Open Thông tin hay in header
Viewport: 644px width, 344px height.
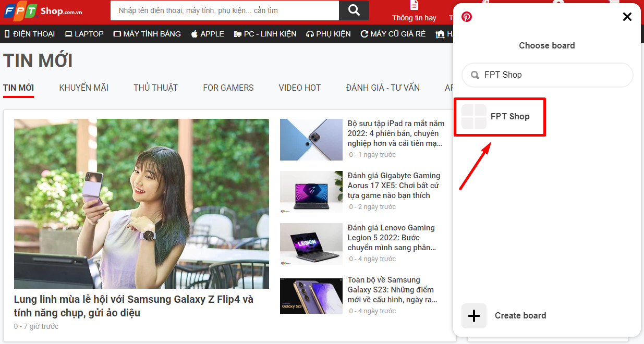414,11
